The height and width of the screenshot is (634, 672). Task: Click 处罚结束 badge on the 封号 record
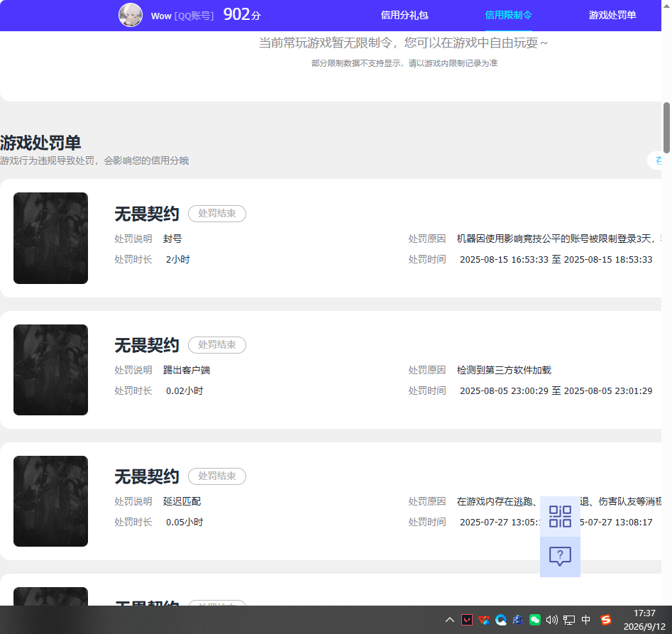[217, 214]
